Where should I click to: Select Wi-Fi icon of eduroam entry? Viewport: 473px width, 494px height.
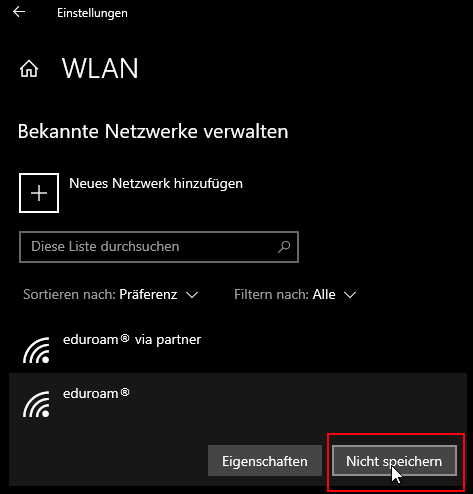(36, 404)
